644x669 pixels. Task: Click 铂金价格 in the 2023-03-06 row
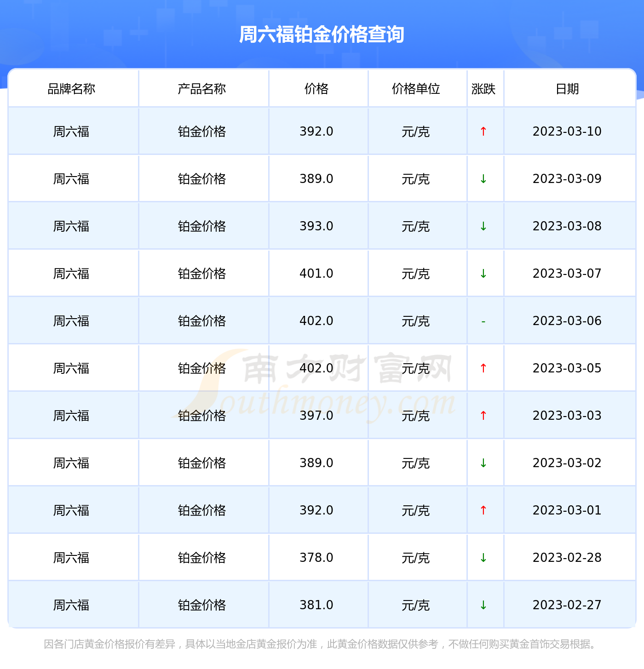(x=202, y=321)
